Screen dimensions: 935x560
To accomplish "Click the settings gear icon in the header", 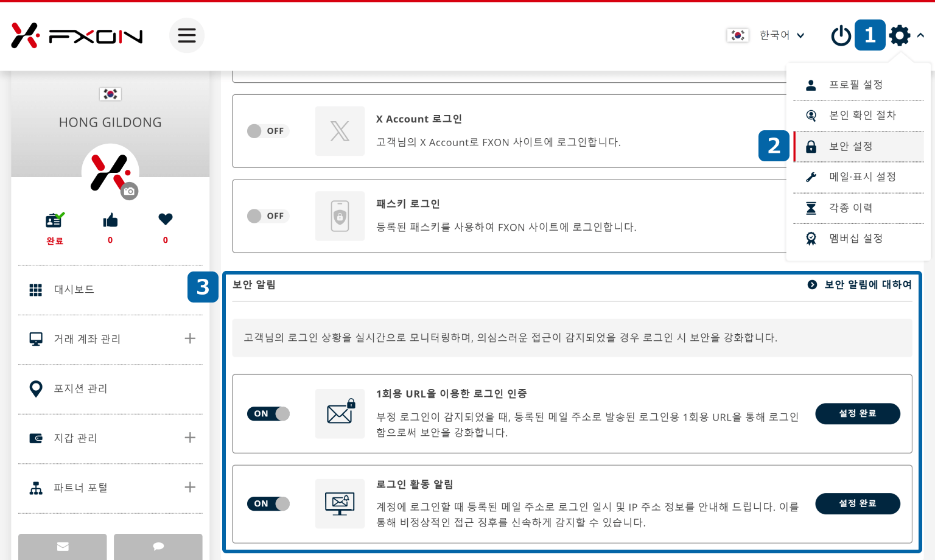I will (900, 35).
